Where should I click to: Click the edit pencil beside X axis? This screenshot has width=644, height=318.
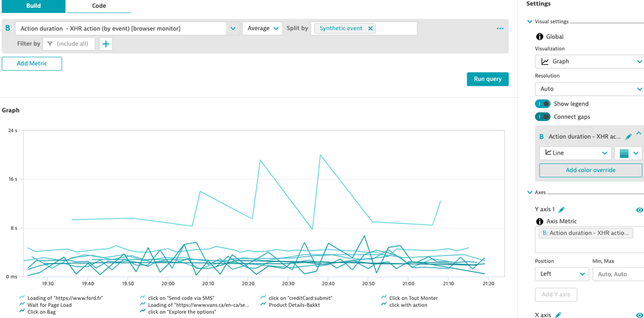558,315
